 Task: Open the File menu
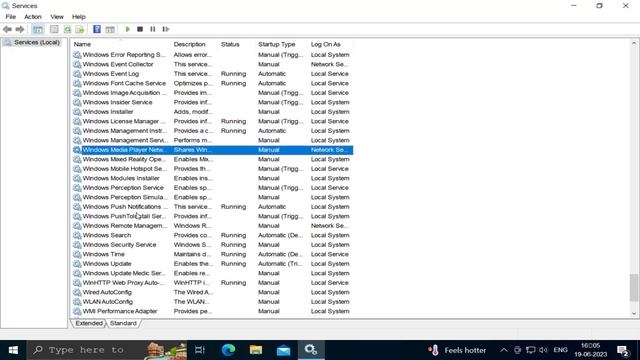click(x=11, y=17)
